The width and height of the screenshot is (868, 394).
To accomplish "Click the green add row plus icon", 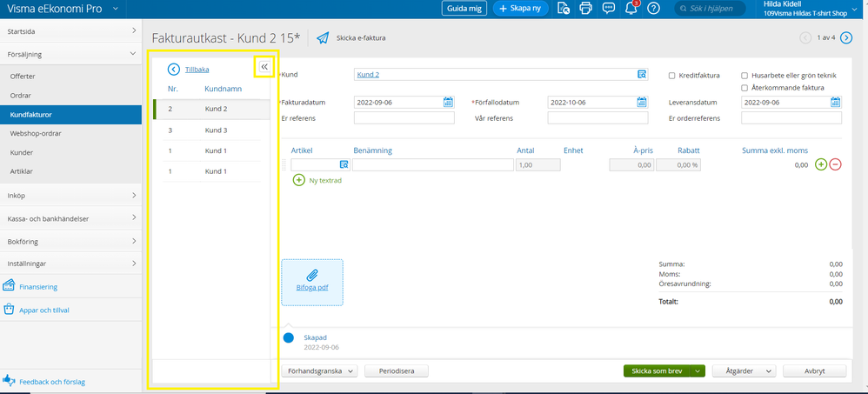I will coord(820,164).
